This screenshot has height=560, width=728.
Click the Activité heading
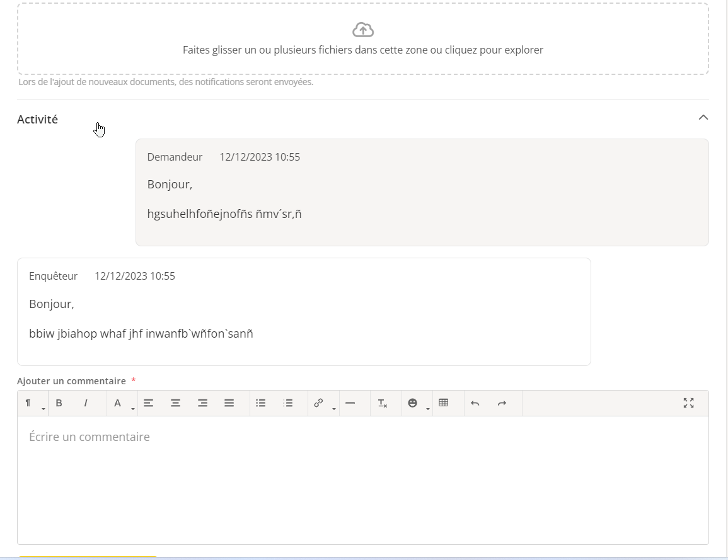[x=38, y=119]
